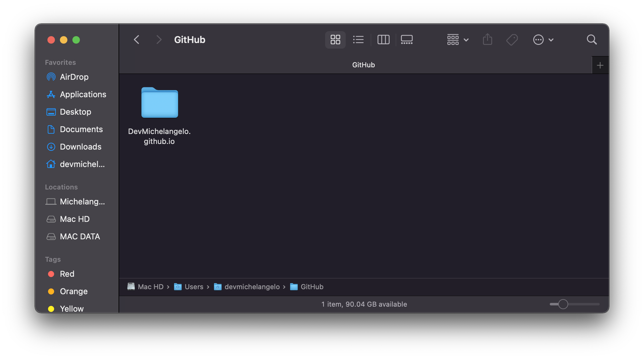Open the DevMichelangelo.github.io folder
The image size is (644, 359).
(159, 103)
